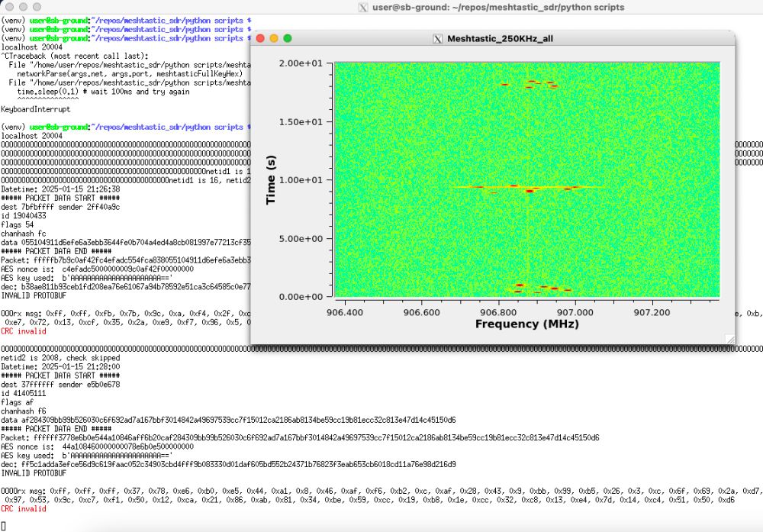The height and width of the screenshot is (532, 763).
Task: Click the 'chanhash f6' line
Action: (24, 411)
